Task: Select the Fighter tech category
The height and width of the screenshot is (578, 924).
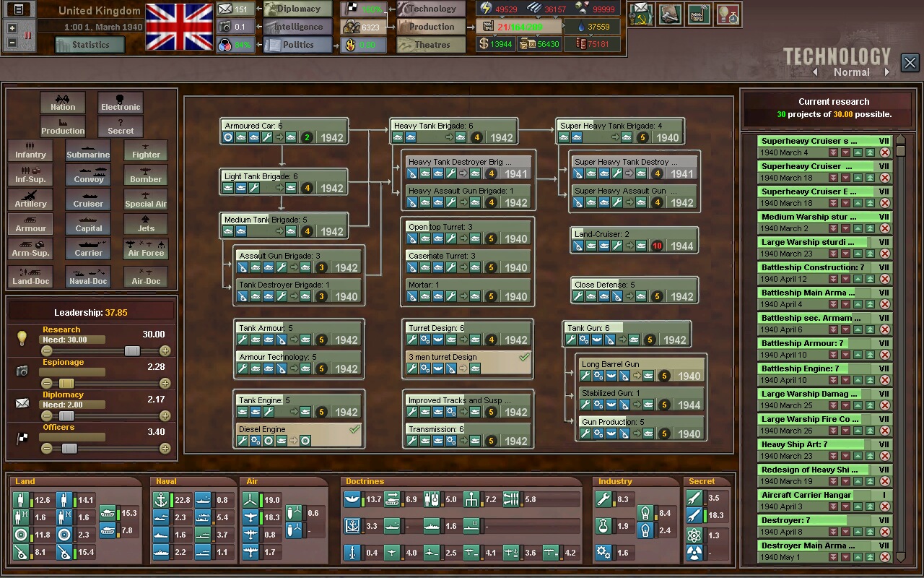Action: [x=146, y=150]
